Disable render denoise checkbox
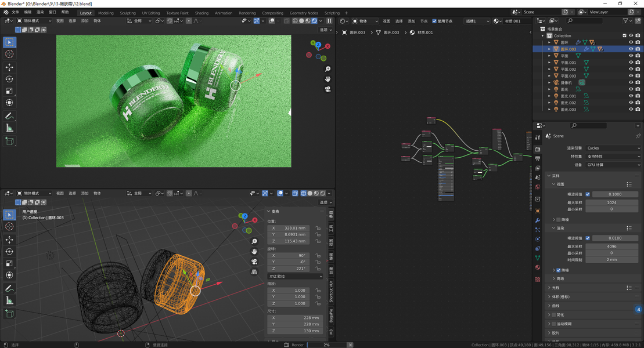Screen dimensions: 644x348 [x=559, y=270]
